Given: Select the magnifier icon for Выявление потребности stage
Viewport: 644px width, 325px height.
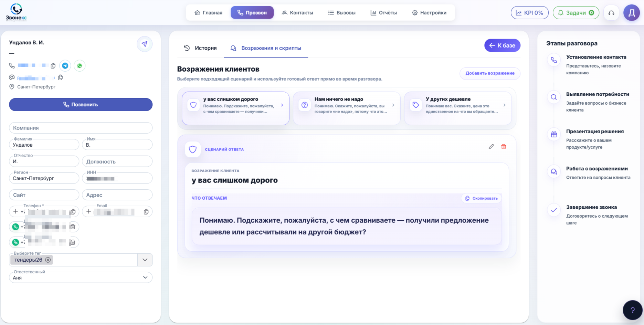Looking at the screenshot, I should 554,97.
